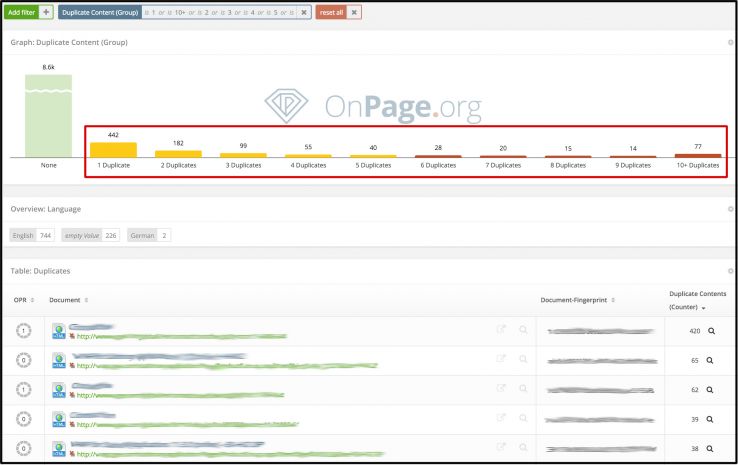The height and width of the screenshot is (465, 738).
Task: Open settings gear for Language overview
Action: [730, 208]
